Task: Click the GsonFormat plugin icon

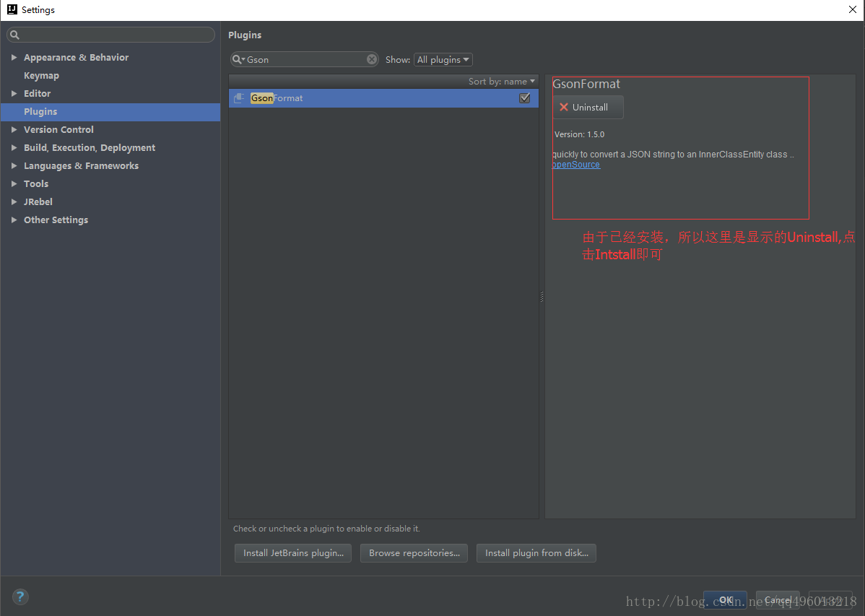Action: click(240, 98)
